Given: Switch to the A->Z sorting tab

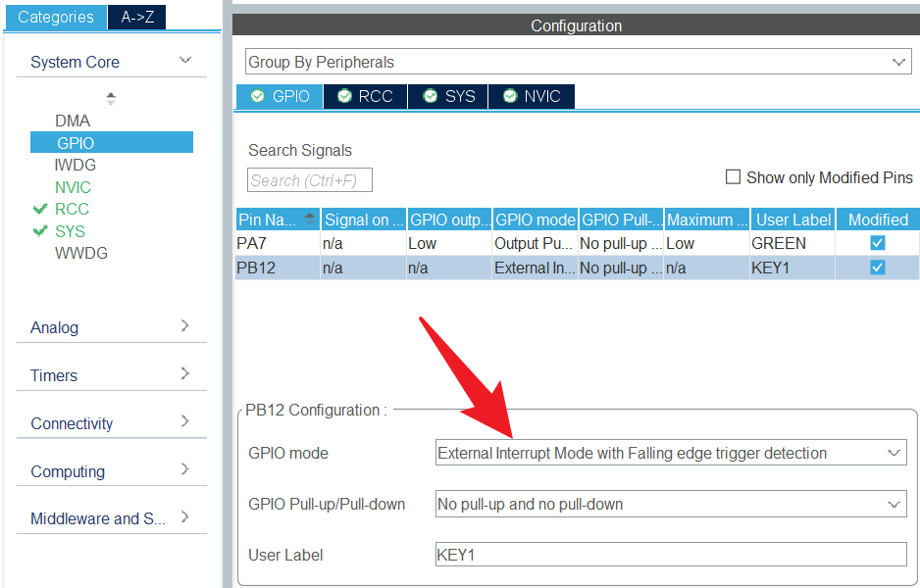Looking at the screenshot, I should tap(137, 17).
